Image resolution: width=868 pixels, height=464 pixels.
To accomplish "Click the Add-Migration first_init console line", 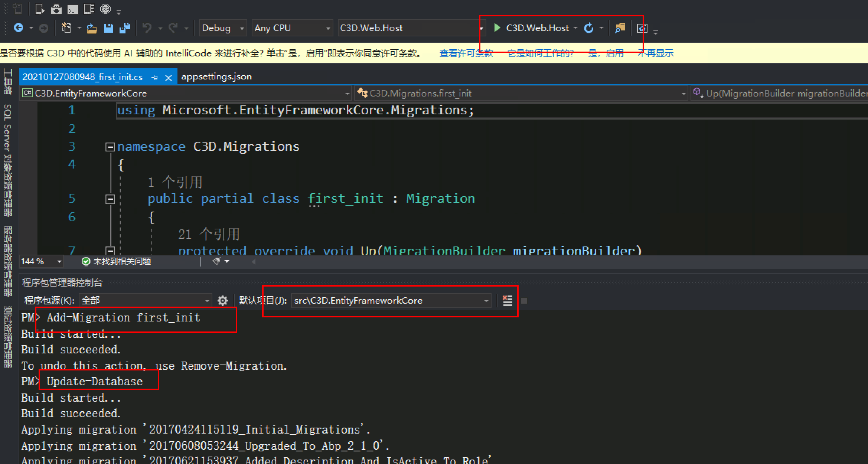I will pyautogui.click(x=123, y=318).
